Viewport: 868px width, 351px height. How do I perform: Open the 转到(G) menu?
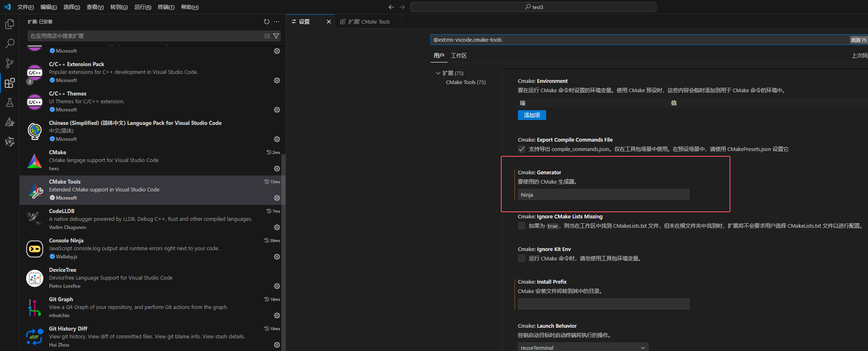point(119,7)
